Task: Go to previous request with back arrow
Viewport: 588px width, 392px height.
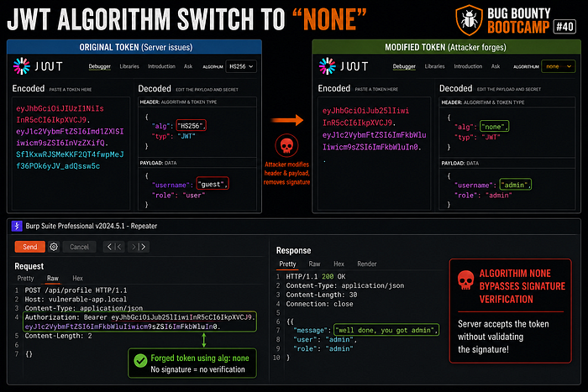Action: click(114, 247)
